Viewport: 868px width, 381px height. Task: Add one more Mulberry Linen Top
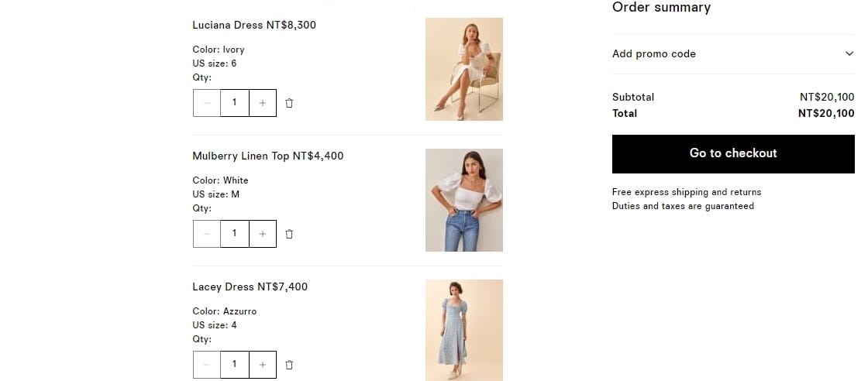click(x=263, y=234)
